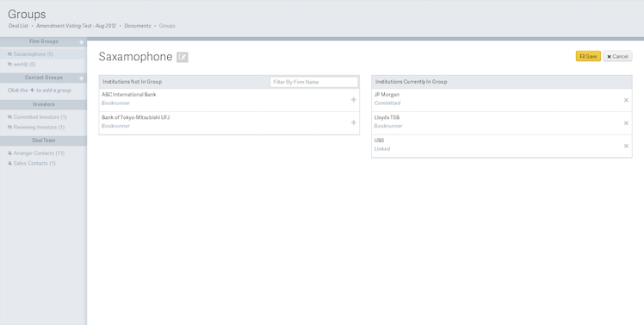Click the Investors section header

44,104
